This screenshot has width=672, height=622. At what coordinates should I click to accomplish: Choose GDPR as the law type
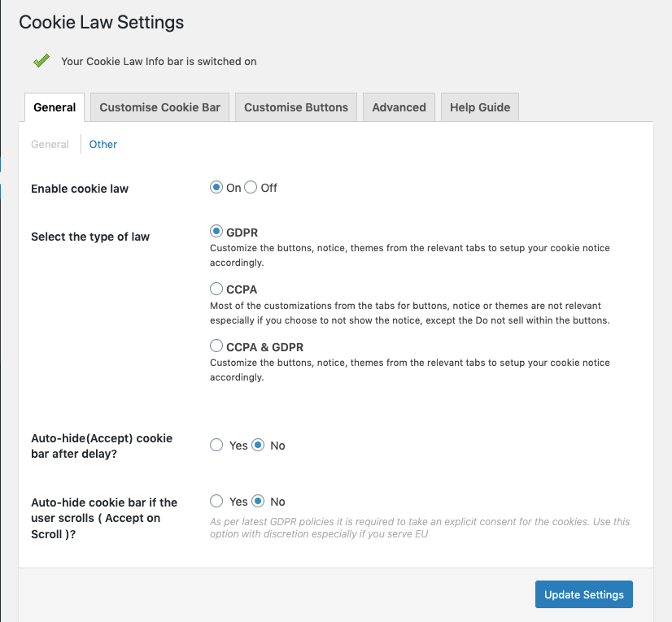click(x=216, y=232)
